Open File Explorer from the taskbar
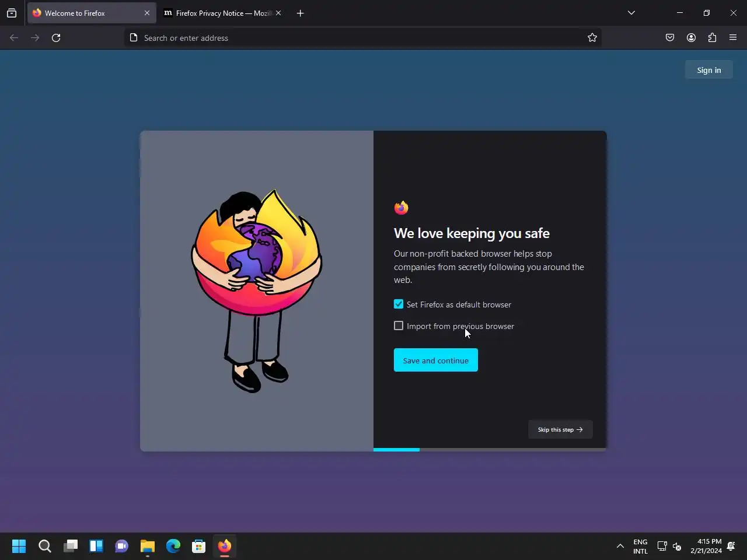The image size is (747, 560). [148, 546]
